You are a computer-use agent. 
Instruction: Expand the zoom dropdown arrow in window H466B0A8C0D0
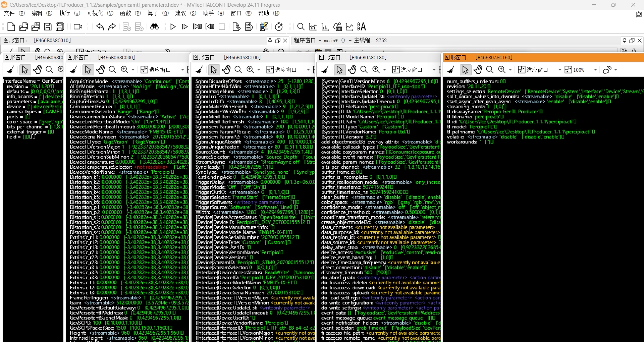point(133,70)
